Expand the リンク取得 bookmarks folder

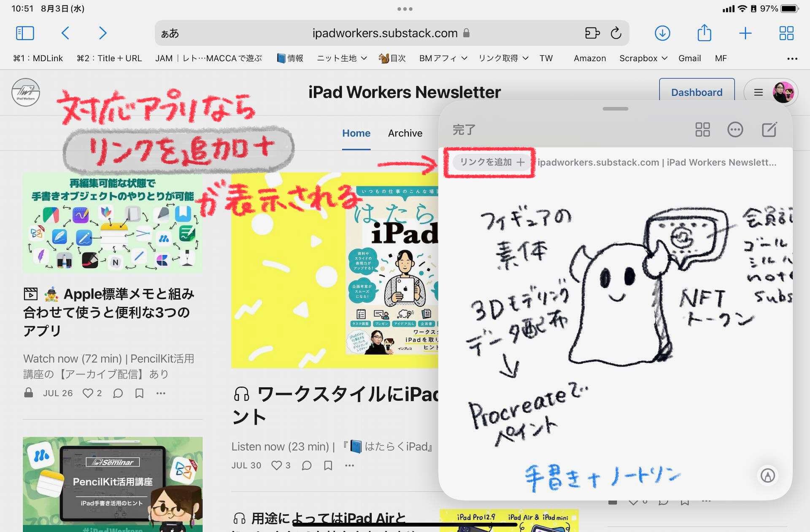pyautogui.click(x=503, y=58)
